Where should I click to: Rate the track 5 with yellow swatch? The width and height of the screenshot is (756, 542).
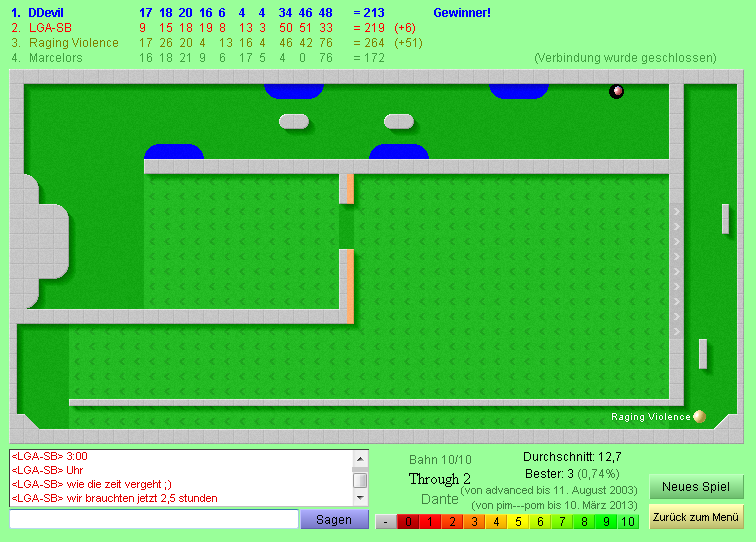point(517,521)
